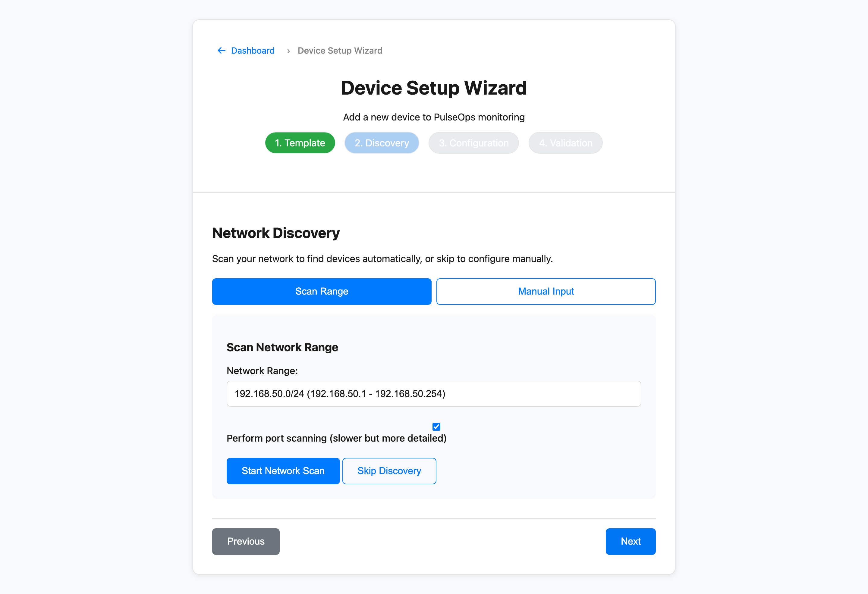Click the Previous button

tap(245, 541)
